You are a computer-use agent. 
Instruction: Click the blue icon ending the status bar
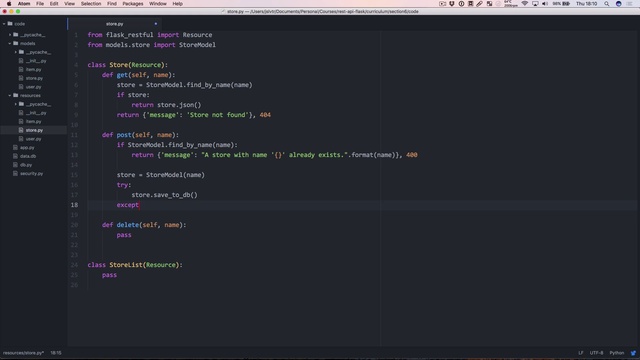[x=633, y=353]
